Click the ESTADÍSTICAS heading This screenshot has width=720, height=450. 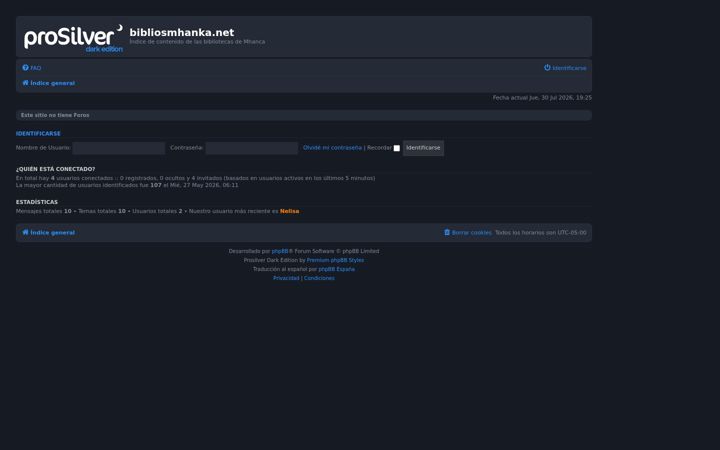coord(37,202)
